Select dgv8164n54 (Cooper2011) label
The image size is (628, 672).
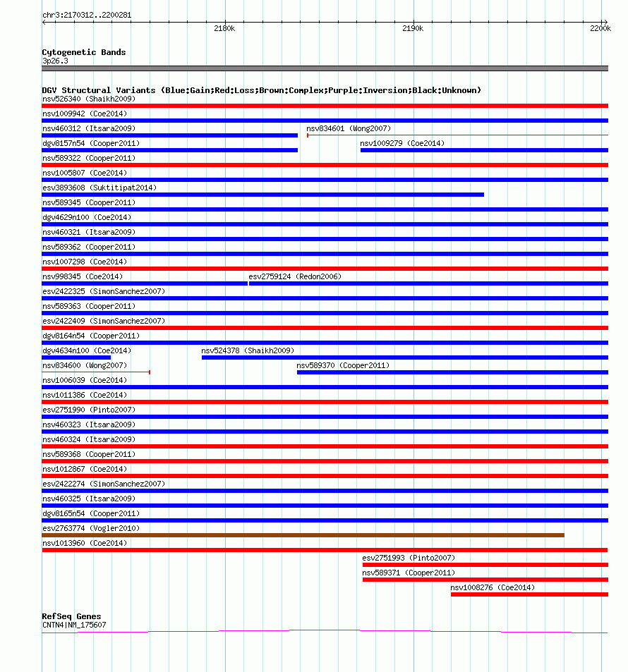coord(91,336)
